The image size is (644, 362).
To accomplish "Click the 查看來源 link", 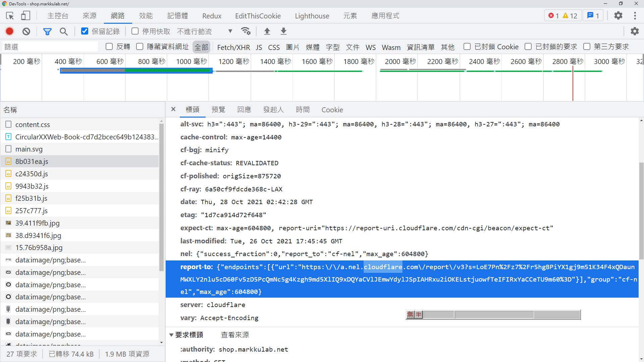I will pyautogui.click(x=235, y=335).
